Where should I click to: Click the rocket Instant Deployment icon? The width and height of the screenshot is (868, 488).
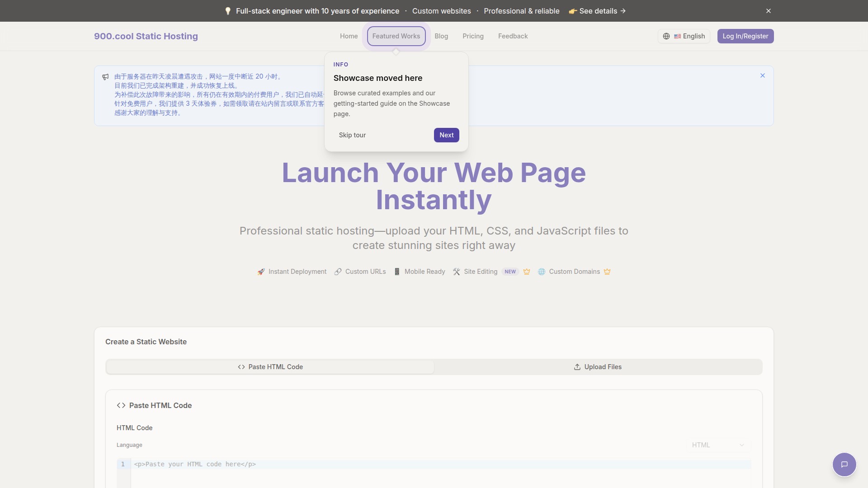click(261, 272)
